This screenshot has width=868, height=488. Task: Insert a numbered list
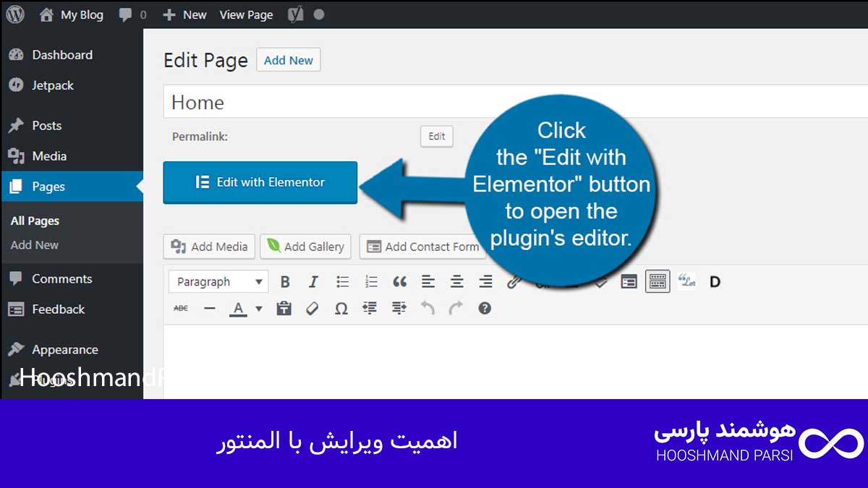(x=371, y=282)
